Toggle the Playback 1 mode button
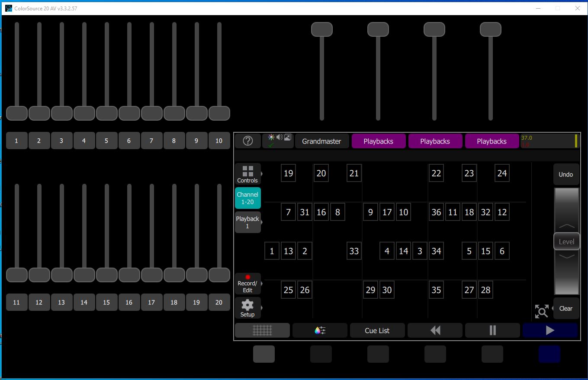588x380 pixels. 247,222
